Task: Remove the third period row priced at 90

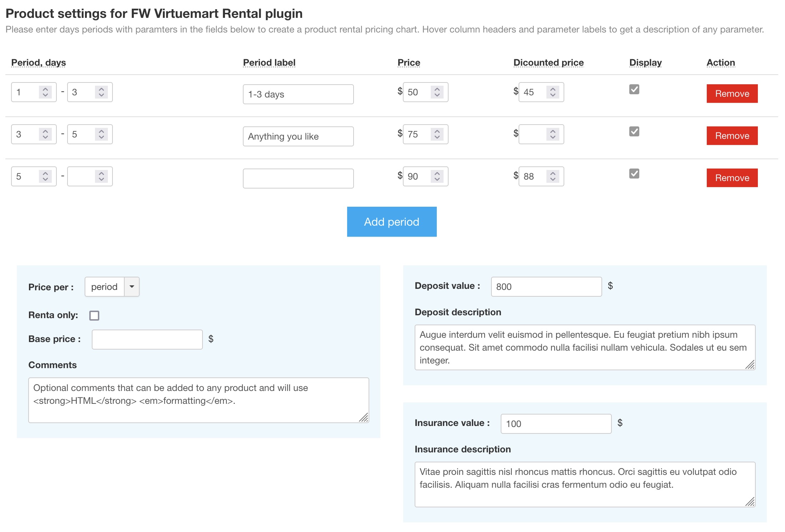Action: tap(732, 178)
